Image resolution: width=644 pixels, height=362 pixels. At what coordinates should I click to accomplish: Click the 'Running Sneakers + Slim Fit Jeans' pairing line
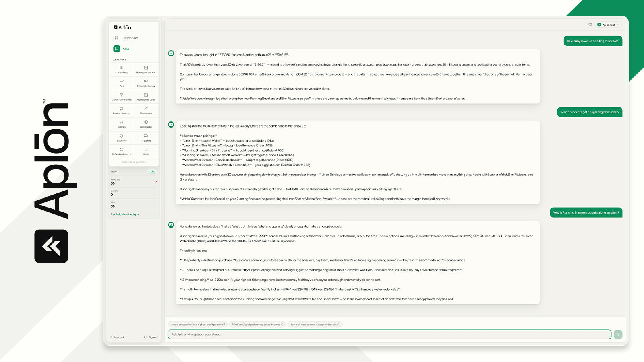coord(232,150)
